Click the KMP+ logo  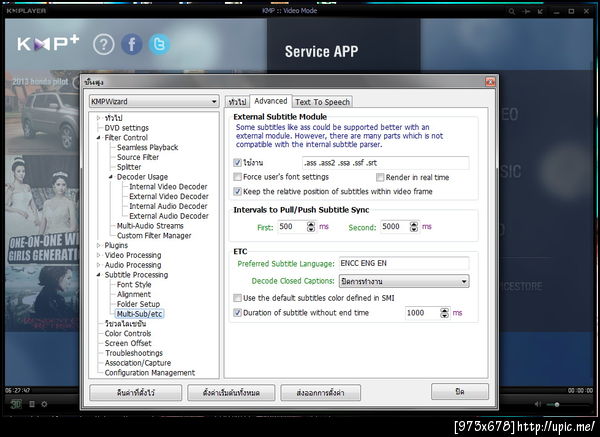coord(48,43)
